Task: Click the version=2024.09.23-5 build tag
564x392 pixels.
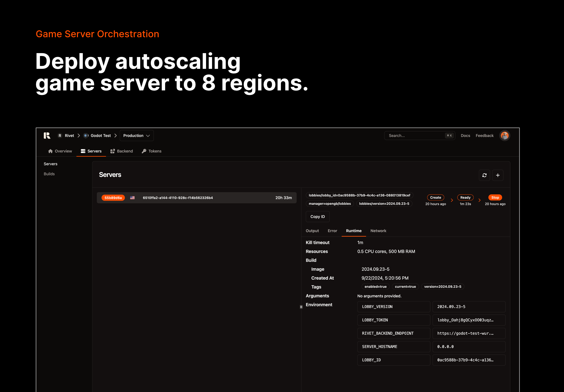Action: click(x=442, y=286)
